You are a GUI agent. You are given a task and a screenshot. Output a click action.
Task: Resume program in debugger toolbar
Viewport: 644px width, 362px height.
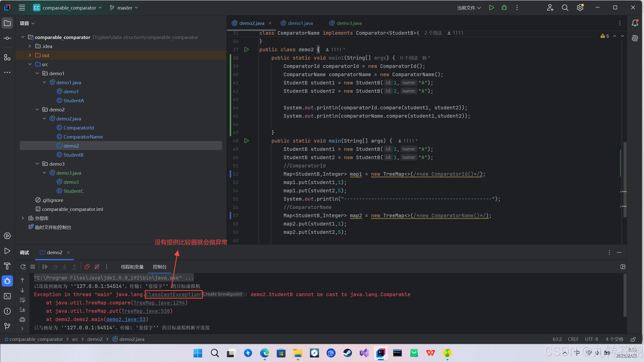(45, 267)
